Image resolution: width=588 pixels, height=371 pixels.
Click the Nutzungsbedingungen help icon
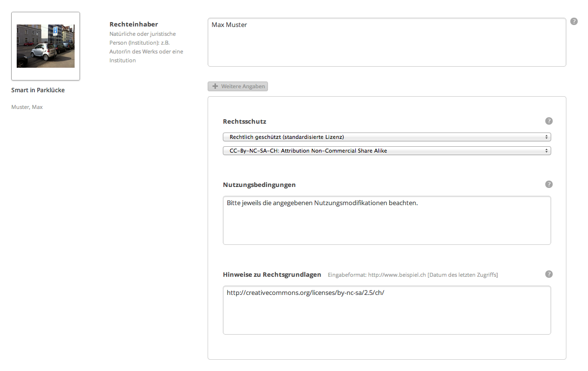tap(549, 185)
